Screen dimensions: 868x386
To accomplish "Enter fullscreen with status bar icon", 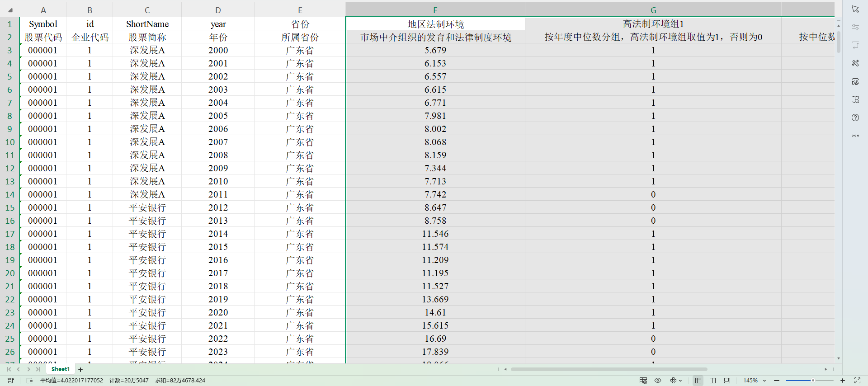I will tap(857, 381).
